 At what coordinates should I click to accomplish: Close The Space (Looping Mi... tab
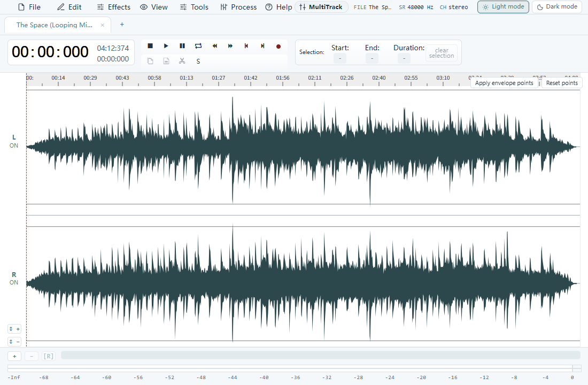[x=103, y=25]
